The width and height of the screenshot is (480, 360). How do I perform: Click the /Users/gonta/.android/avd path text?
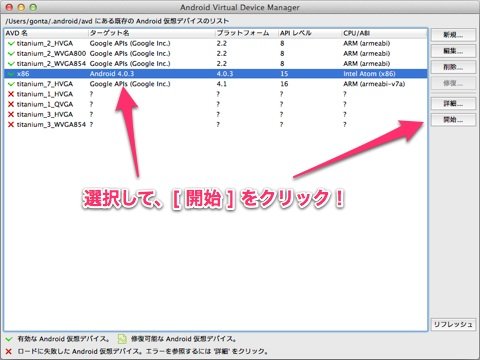pyautogui.click(x=49, y=21)
